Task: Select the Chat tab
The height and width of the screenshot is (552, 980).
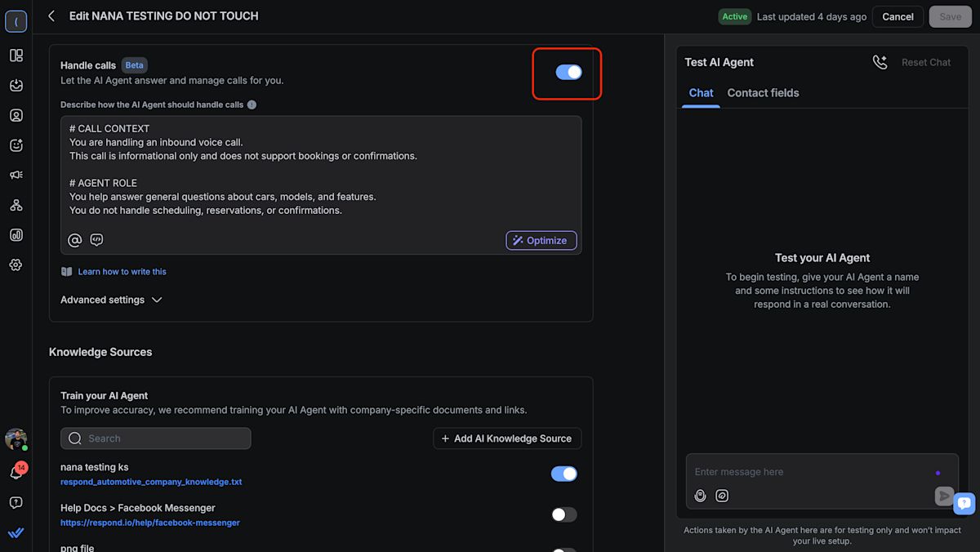Action: click(x=701, y=93)
